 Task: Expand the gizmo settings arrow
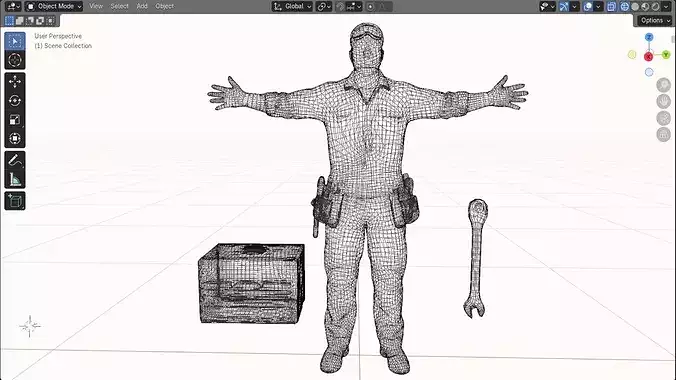tap(574, 6)
